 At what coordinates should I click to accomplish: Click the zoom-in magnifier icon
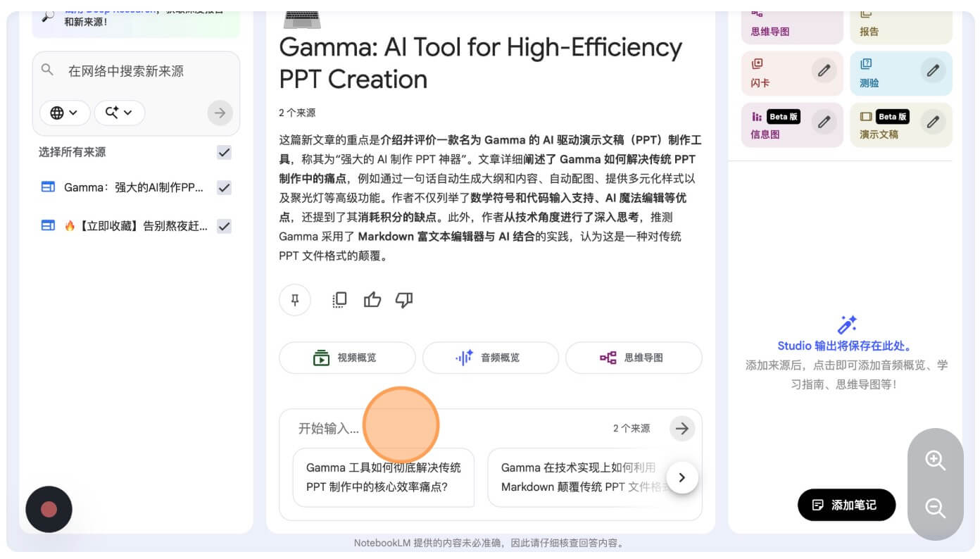click(936, 461)
